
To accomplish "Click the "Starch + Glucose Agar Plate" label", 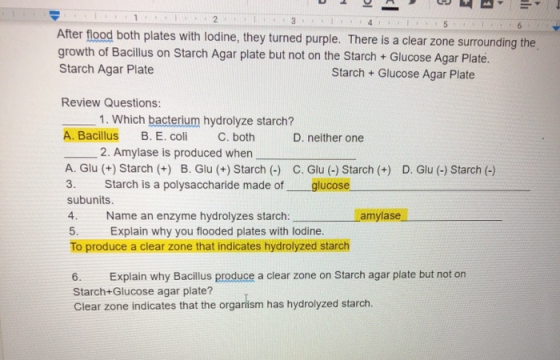I will [x=403, y=74].
